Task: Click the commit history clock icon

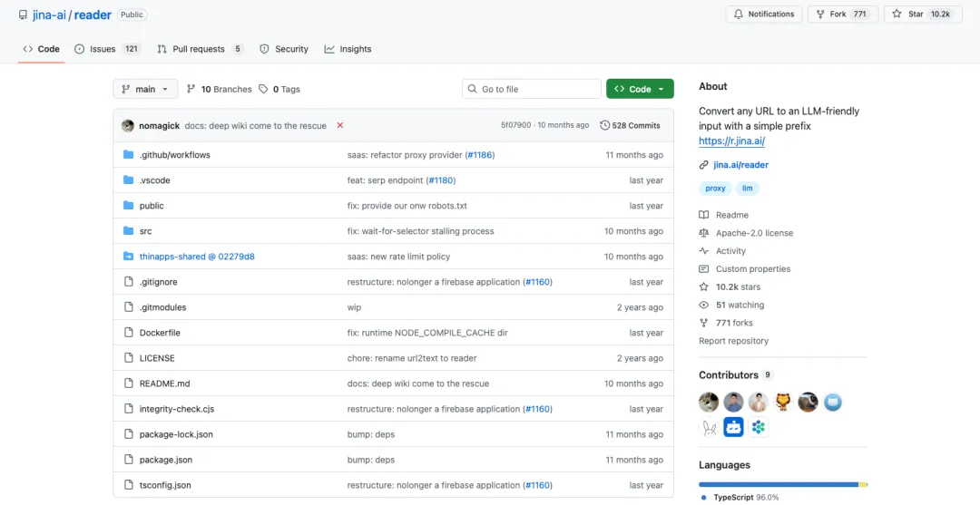Action: (605, 125)
